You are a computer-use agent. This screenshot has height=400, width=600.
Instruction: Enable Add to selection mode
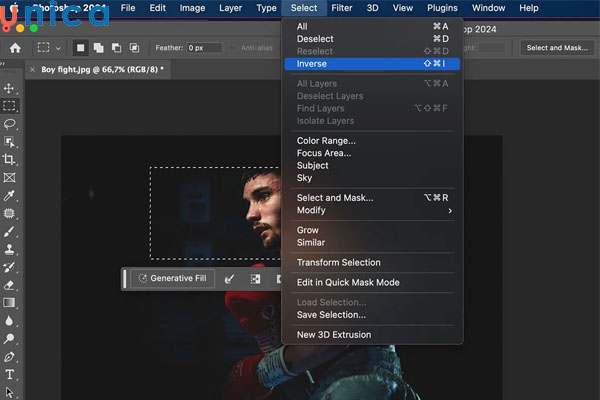click(x=100, y=47)
